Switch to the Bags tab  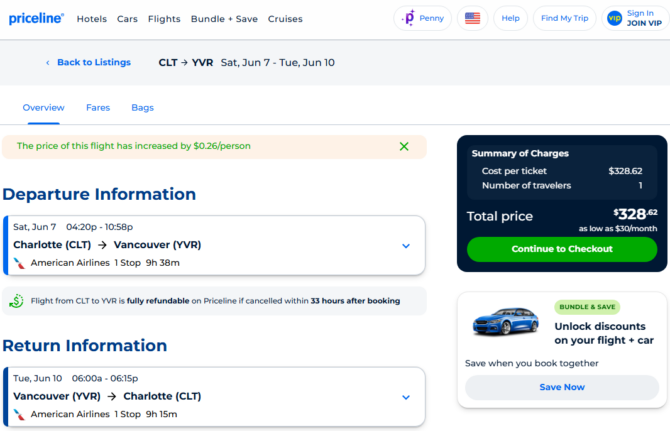pyautogui.click(x=142, y=108)
